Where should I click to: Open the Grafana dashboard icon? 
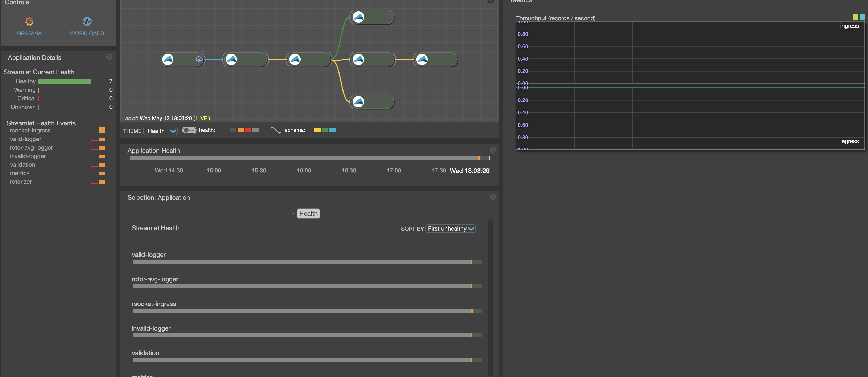(29, 22)
